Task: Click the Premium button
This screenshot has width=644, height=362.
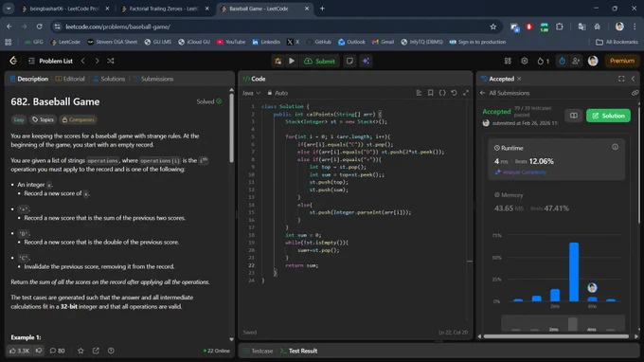Action: tap(622, 61)
